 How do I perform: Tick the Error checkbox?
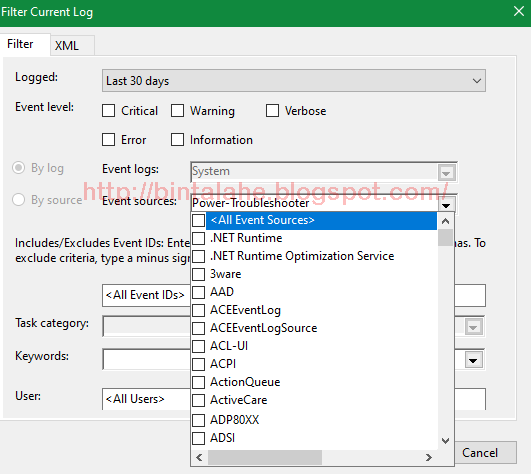(108, 139)
